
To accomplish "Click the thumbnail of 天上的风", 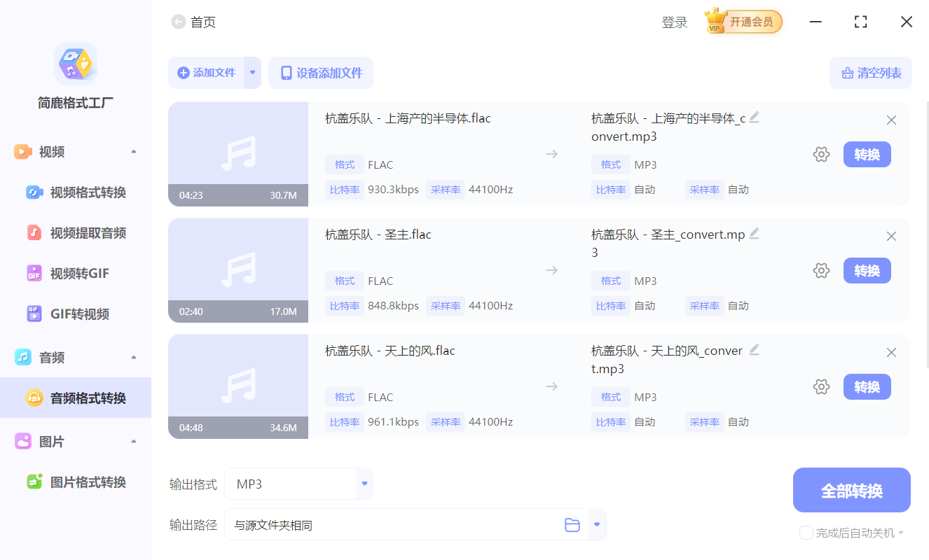I will click(238, 386).
